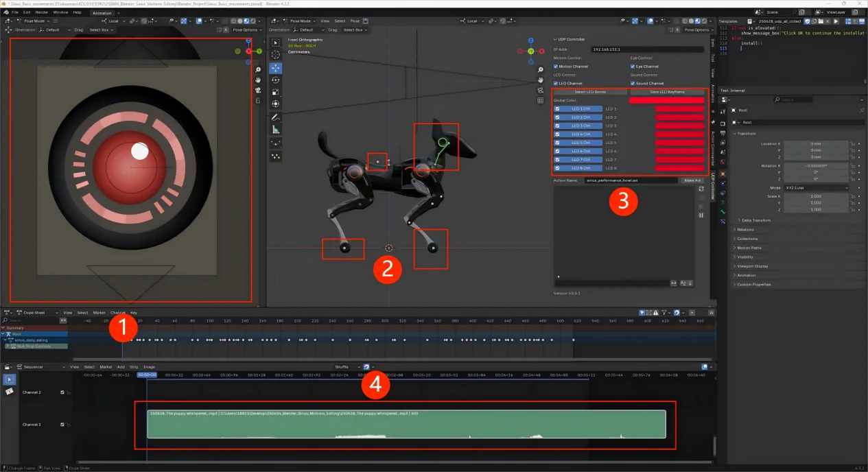Open Render properties tab icon

(723, 123)
